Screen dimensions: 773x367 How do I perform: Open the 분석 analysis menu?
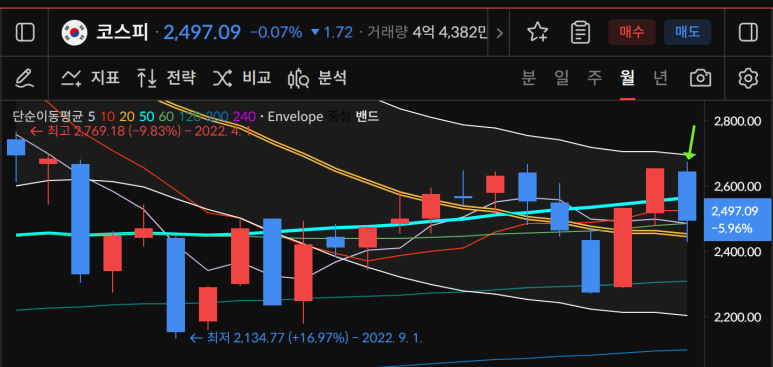pyautogui.click(x=317, y=78)
